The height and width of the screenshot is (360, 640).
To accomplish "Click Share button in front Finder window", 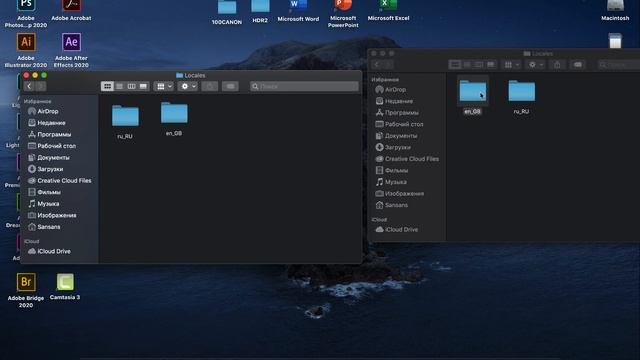I will 210,86.
